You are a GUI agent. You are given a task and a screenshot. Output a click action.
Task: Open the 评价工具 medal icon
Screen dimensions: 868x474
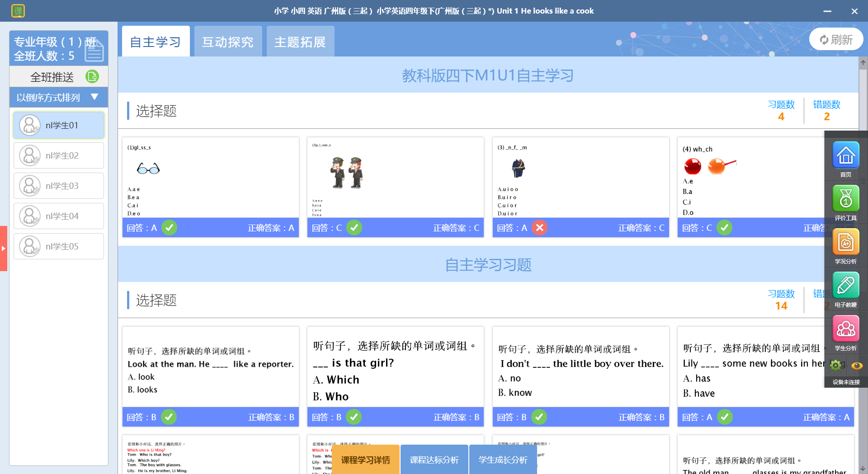pyautogui.click(x=845, y=199)
